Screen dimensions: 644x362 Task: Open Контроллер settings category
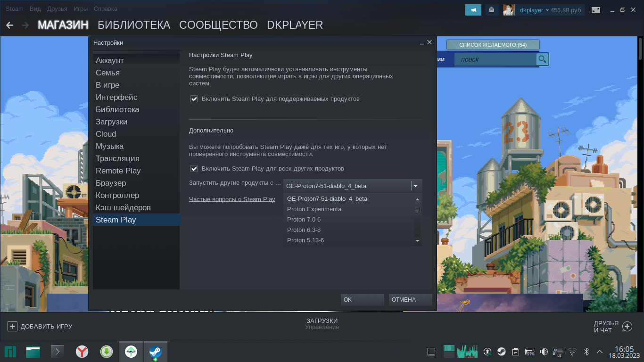136,196
